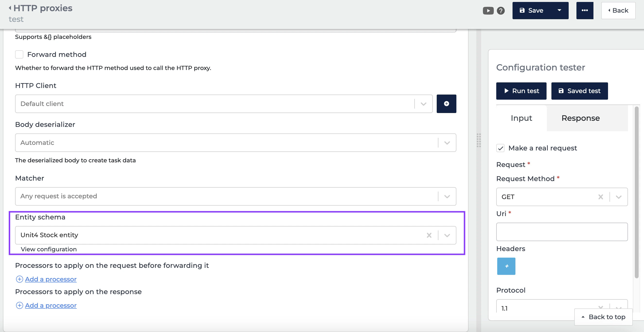Click the Run test button
This screenshot has height=332, width=644.
click(x=521, y=91)
